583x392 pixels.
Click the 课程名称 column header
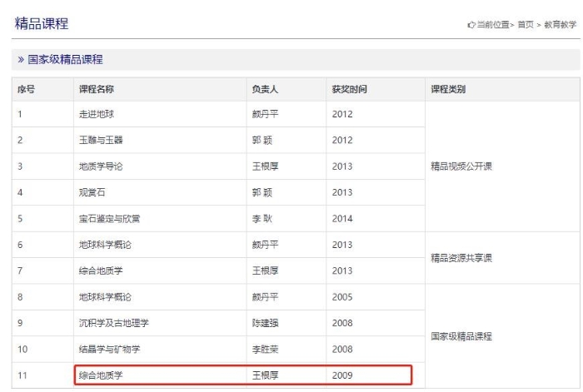point(97,89)
